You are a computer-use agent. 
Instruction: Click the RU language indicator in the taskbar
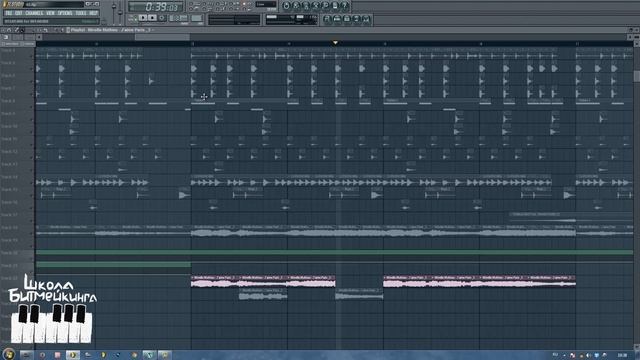tap(555, 356)
